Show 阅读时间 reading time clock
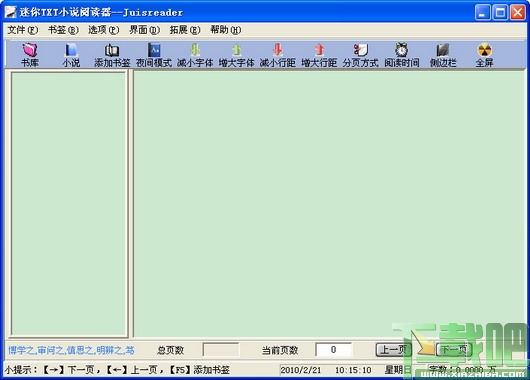Viewport: 530px width, 380px height. tap(402, 55)
